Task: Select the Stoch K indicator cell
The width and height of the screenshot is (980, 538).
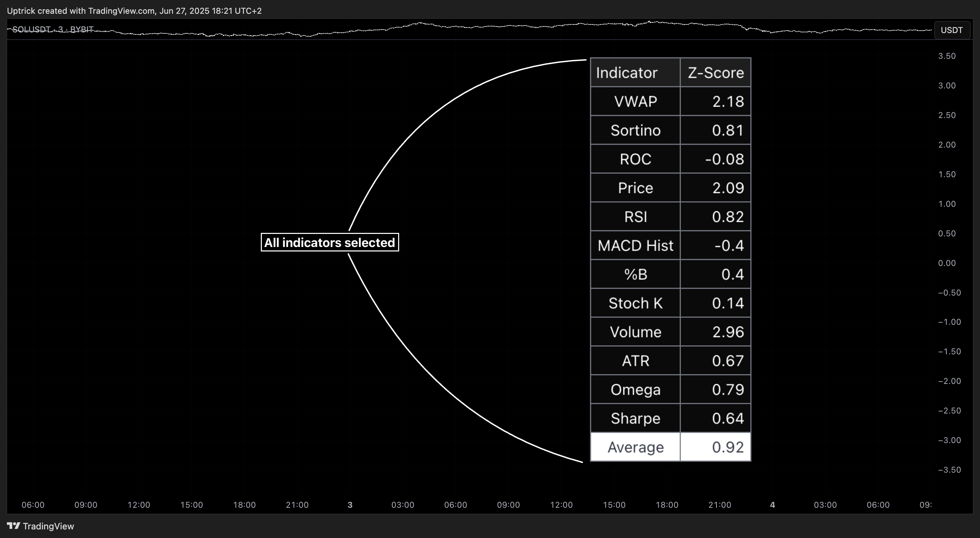Action: [635, 303]
